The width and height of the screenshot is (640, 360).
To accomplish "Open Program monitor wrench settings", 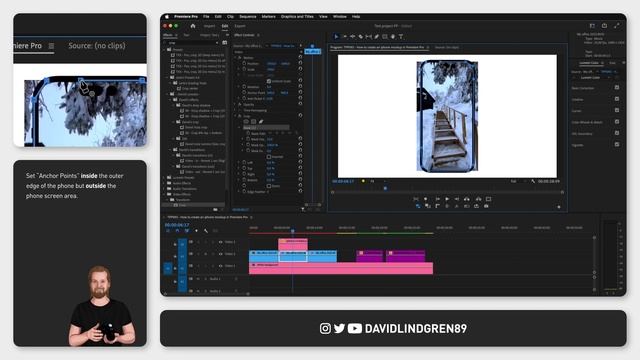I will (x=533, y=181).
